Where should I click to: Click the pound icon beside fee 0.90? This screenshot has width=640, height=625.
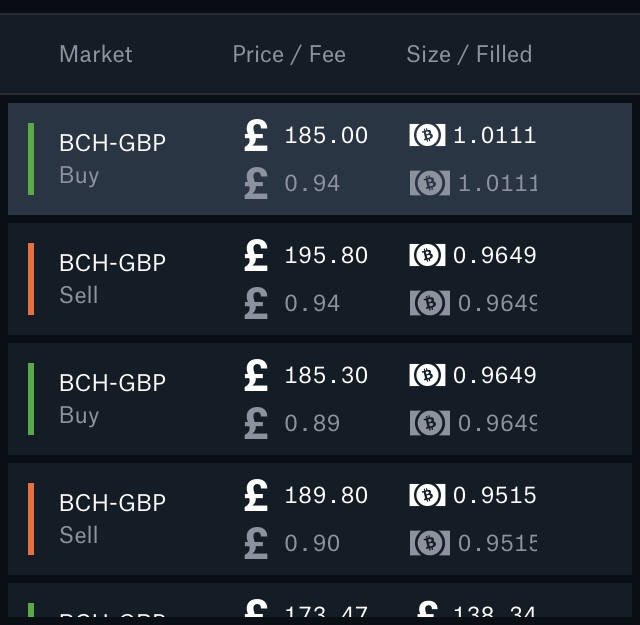pyautogui.click(x=256, y=543)
